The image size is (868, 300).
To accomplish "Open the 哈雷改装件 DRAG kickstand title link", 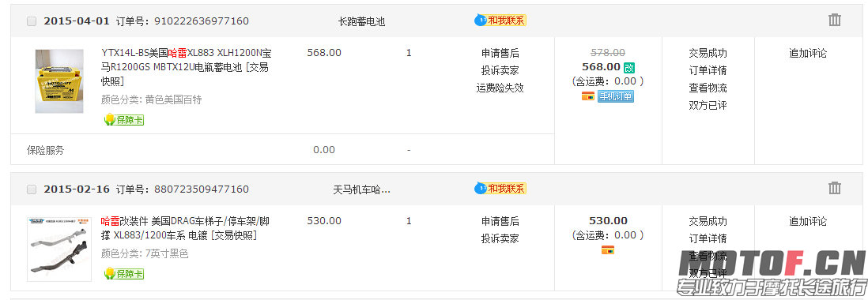I will 186,228.
